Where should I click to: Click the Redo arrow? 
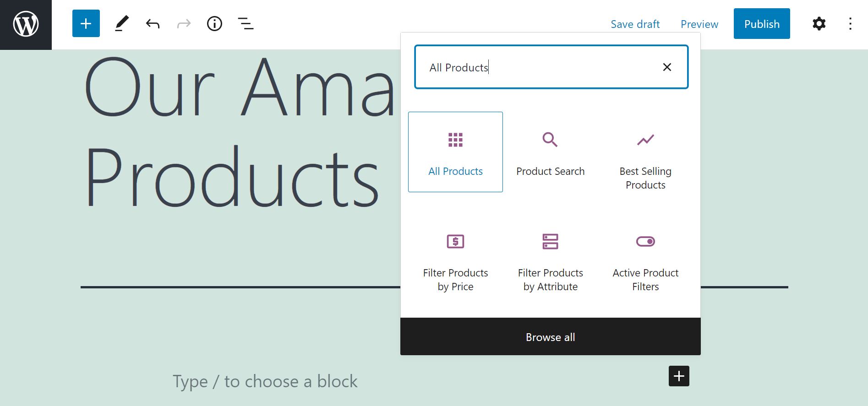click(183, 23)
